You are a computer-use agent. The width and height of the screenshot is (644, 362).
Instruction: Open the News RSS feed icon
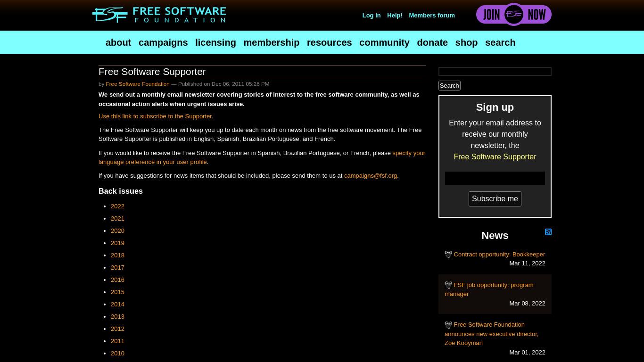pyautogui.click(x=548, y=232)
